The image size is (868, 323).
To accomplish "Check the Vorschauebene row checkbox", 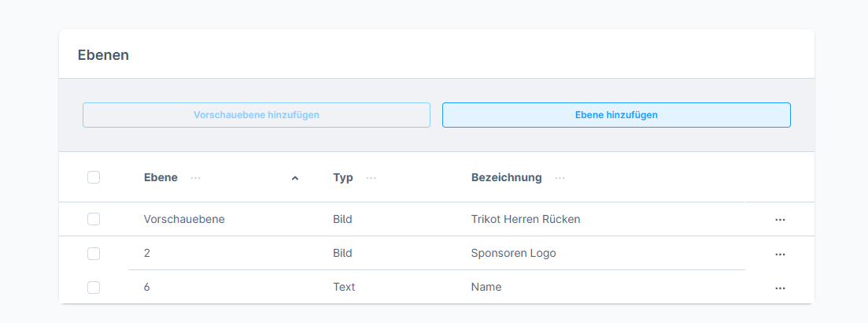I will [94, 219].
